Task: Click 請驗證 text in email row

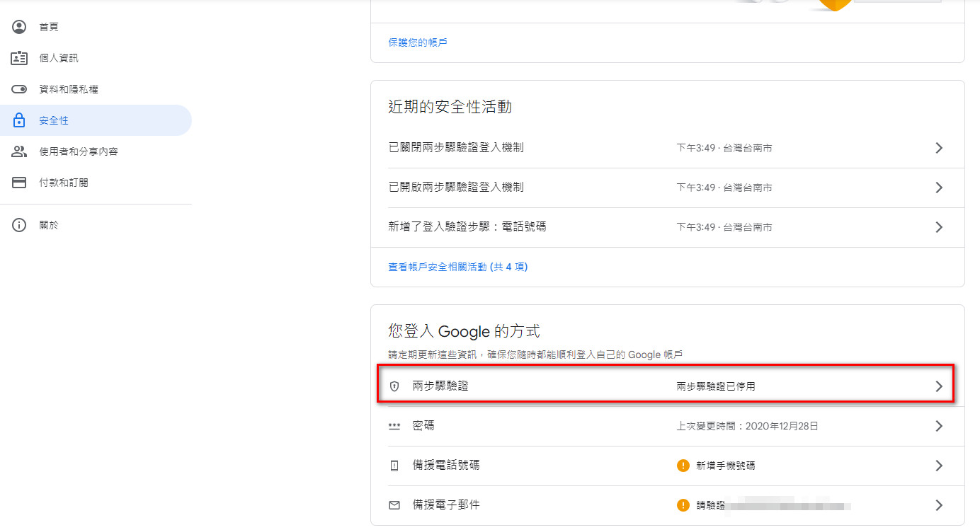Action: 711,505
